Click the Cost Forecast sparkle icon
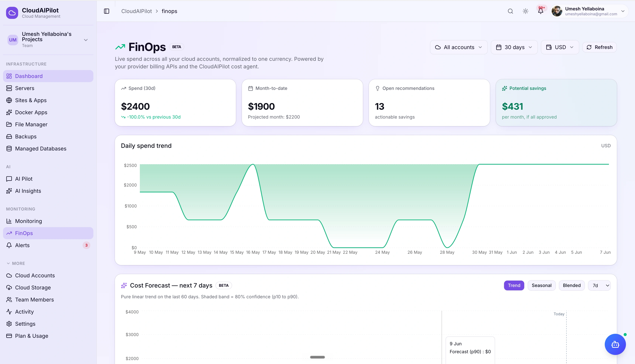 [124, 285]
